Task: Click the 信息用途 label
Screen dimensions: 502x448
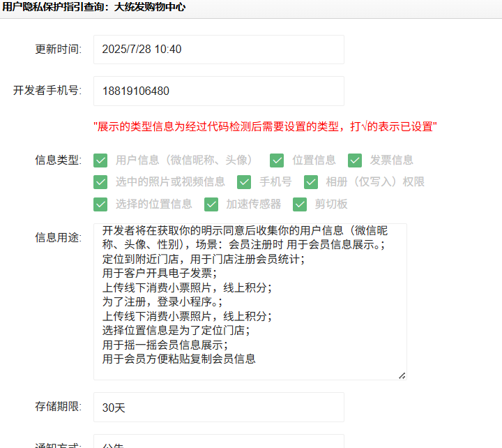Action: (x=59, y=237)
